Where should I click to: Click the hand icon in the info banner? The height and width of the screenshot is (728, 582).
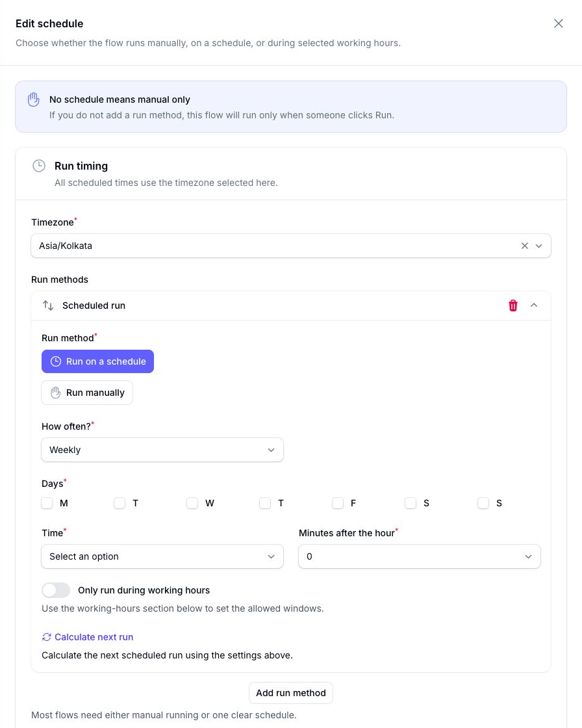click(x=33, y=99)
